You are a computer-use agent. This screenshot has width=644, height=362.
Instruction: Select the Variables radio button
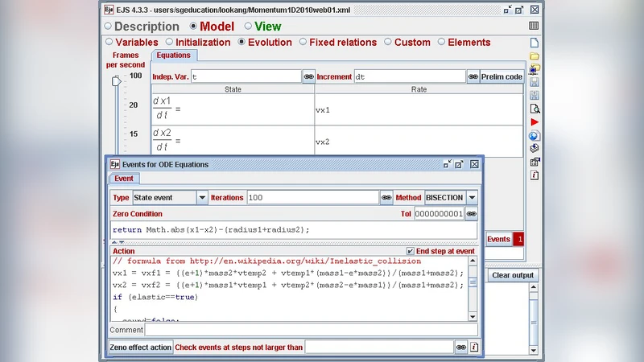pos(109,42)
